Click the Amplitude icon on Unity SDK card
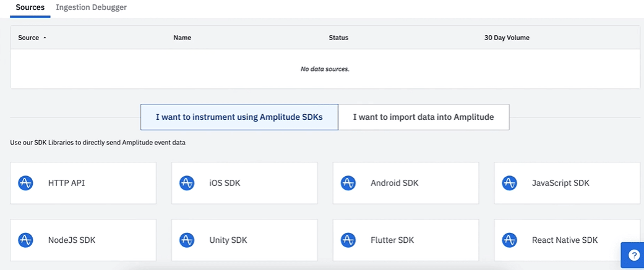This screenshot has height=270, width=644. tap(187, 240)
